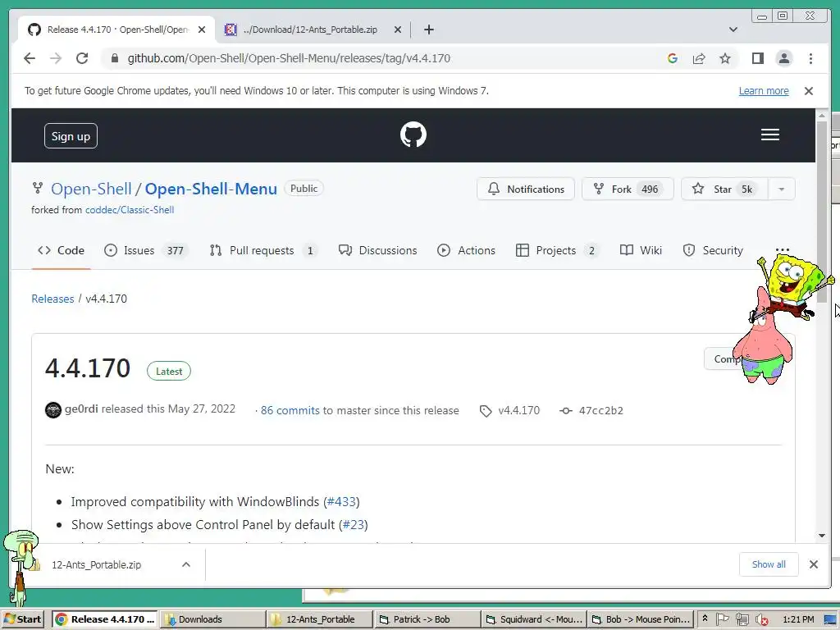Viewport: 840px width, 630px height.
Task: Open the GitHub hamburger menu
Action: 769,135
